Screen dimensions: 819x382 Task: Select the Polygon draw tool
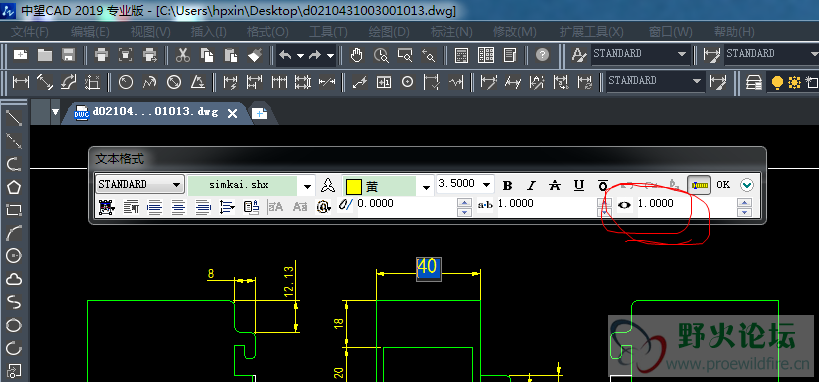[14, 187]
